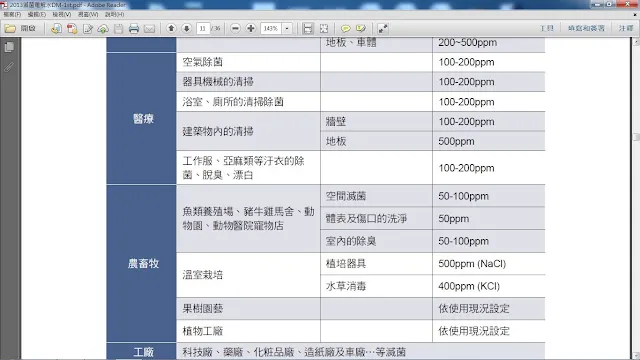Screen dimensions: 640x360
Task: Zoom out with the minus button
Action: click(235, 28)
